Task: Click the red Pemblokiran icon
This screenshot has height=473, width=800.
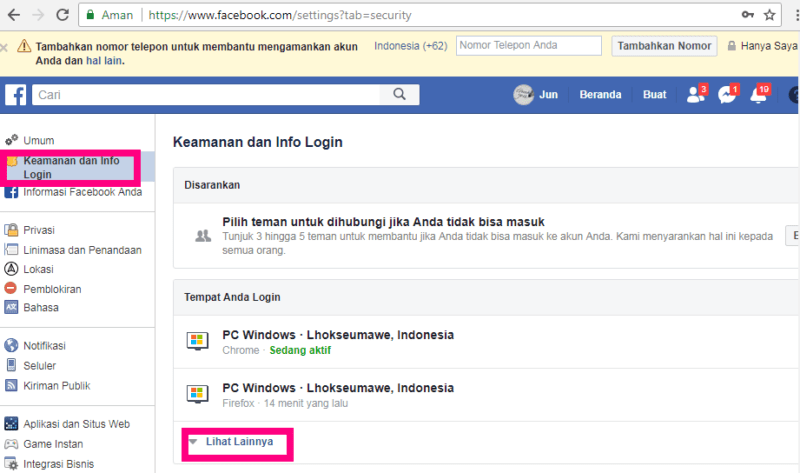Action: (11, 288)
